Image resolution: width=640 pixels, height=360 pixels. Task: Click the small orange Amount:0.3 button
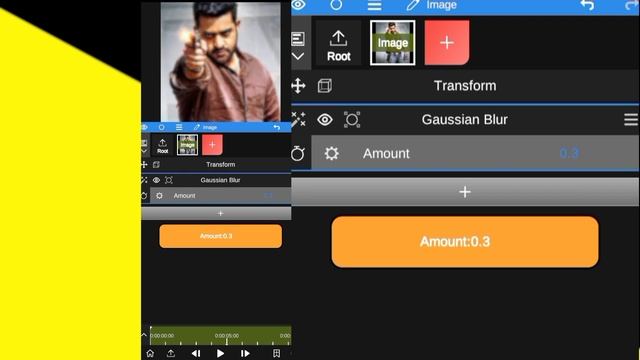point(220,236)
